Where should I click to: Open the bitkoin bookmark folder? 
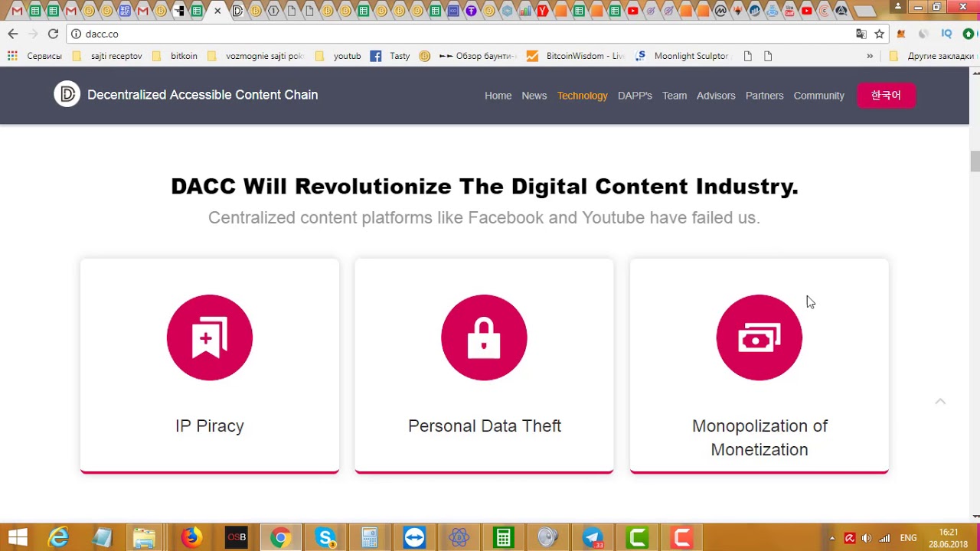pyautogui.click(x=175, y=56)
